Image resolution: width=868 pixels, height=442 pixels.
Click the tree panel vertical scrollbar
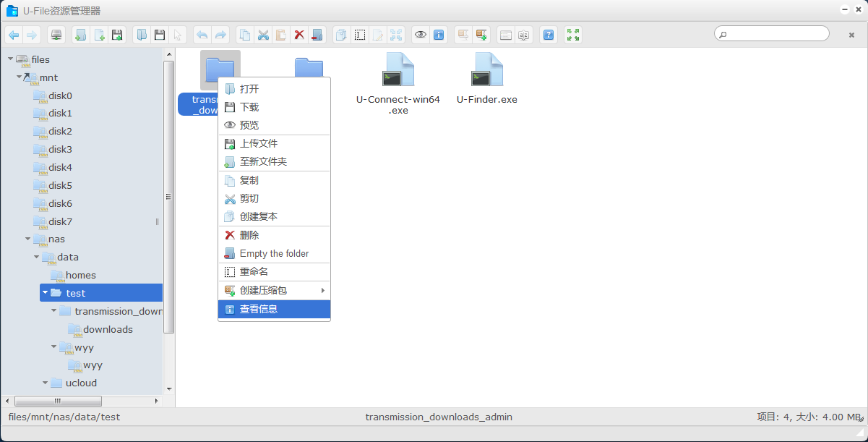[x=169, y=197]
